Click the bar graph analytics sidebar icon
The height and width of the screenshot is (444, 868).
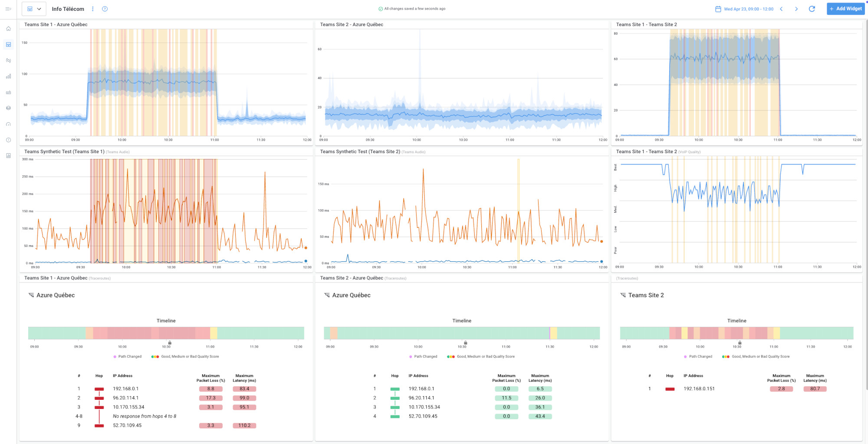pyautogui.click(x=8, y=76)
